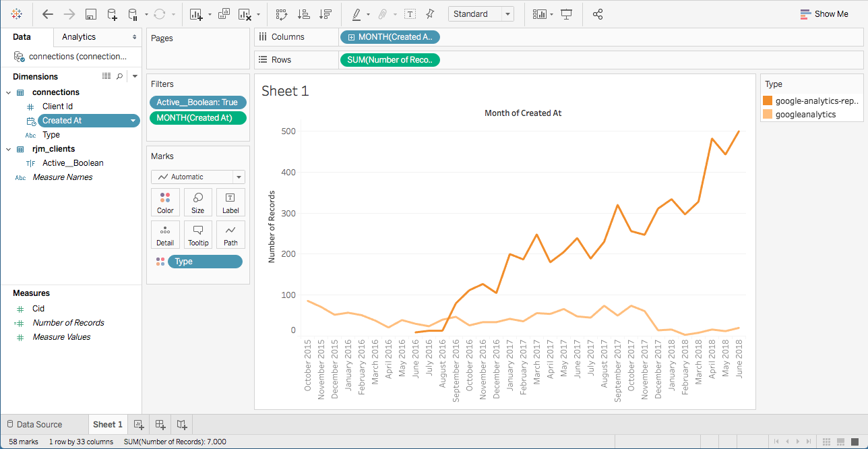Viewport: 868px width, 449px height.
Task: Edit the MONTH(Created At) filter pill
Action: [x=197, y=118]
